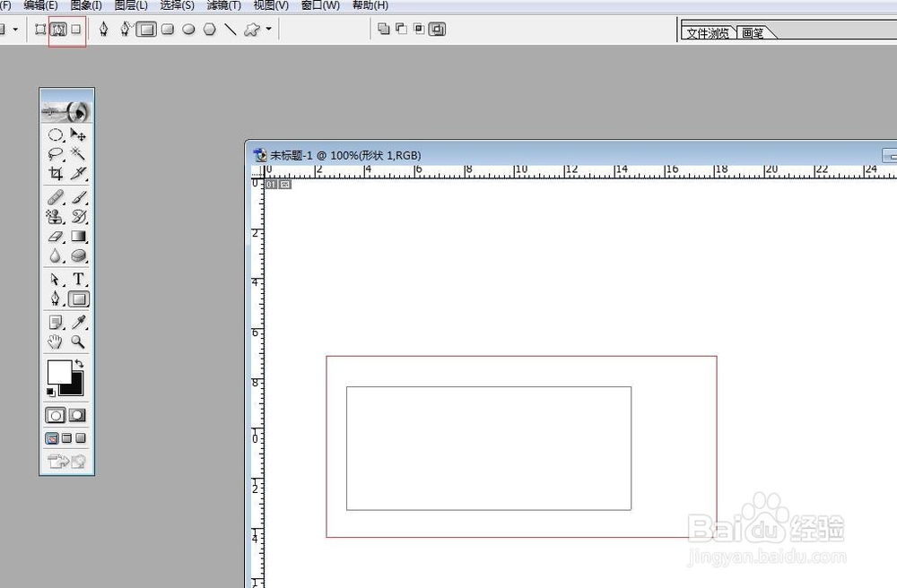Image resolution: width=897 pixels, height=588 pixels.
Task: Select the Zoom tool
Action: coord(78,342)
